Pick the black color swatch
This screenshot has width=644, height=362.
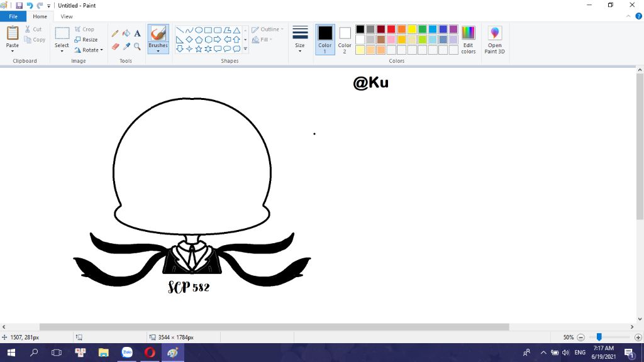360,29
